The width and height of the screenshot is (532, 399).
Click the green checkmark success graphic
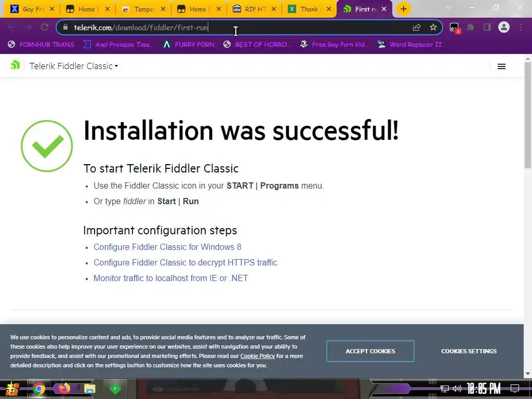click(x=47, y=146)
